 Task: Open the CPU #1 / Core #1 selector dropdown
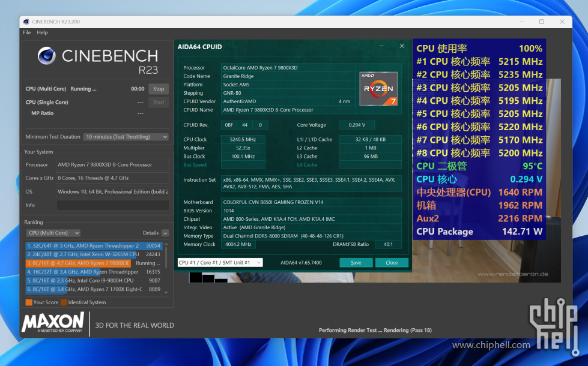pyautogui.click(x=220, y=263)
